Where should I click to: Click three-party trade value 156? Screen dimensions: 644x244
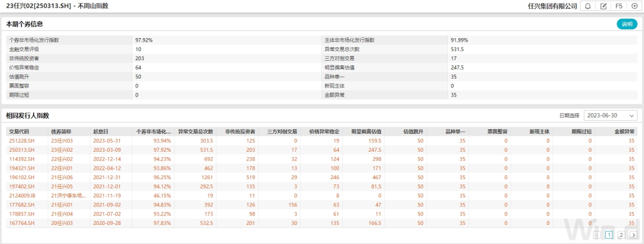(x=292, y=205)
